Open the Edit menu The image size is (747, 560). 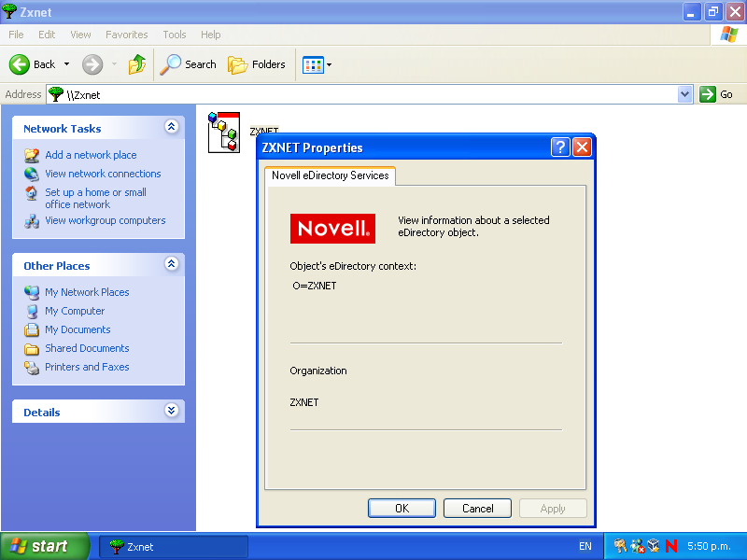(x=47, y=35)
